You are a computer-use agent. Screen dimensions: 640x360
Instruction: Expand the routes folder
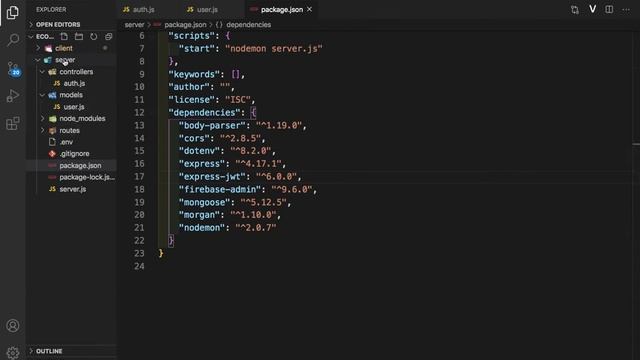coord(69,131)
